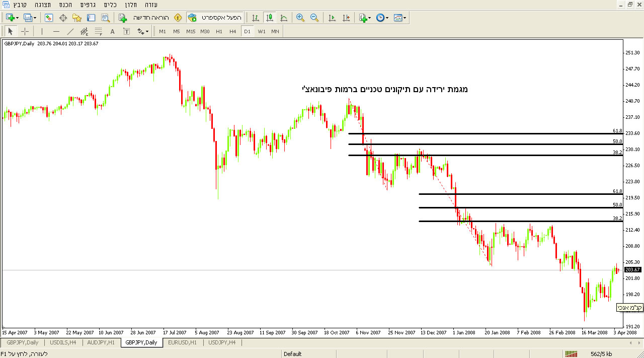
Task: Switch timeframe to H4
Action: click(x=232, y=31)
